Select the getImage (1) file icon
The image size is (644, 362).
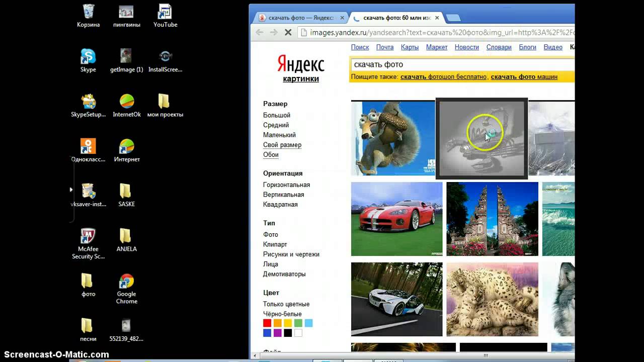pyautogui.click(x=126, y=61)
